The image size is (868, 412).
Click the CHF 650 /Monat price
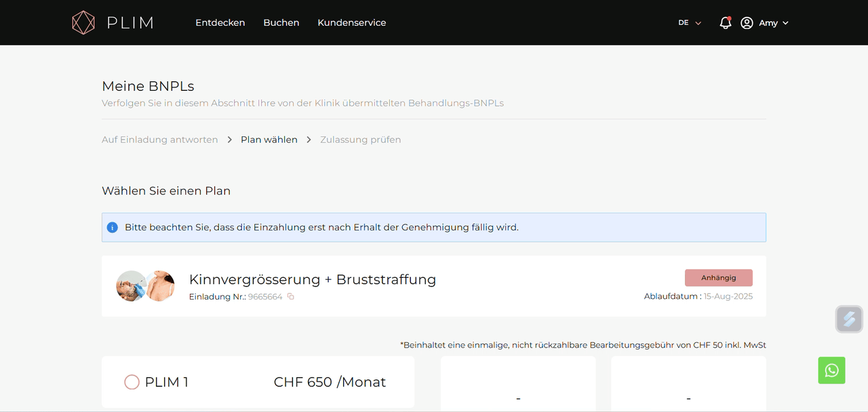tap(330, 382)
